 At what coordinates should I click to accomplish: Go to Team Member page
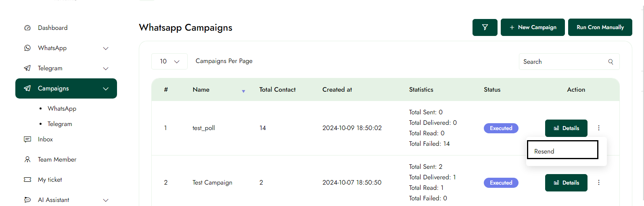tap(57, 160)
